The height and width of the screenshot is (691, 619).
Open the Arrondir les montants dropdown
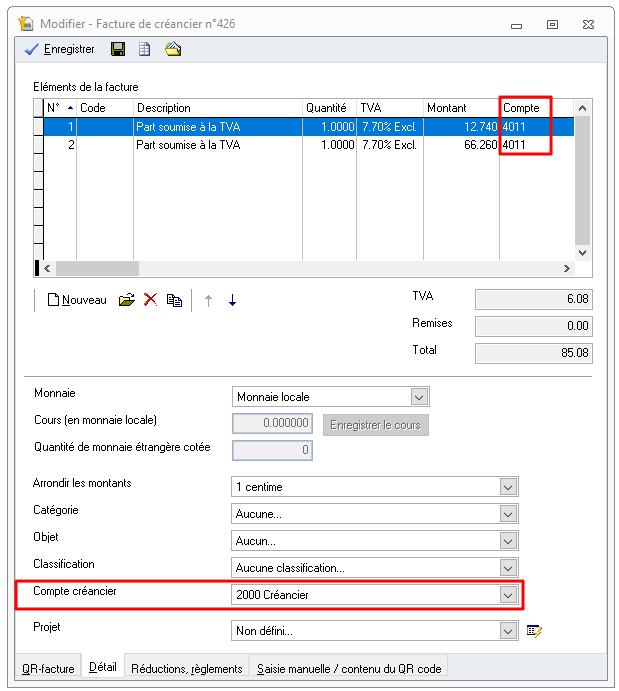(x=509, y=487)
